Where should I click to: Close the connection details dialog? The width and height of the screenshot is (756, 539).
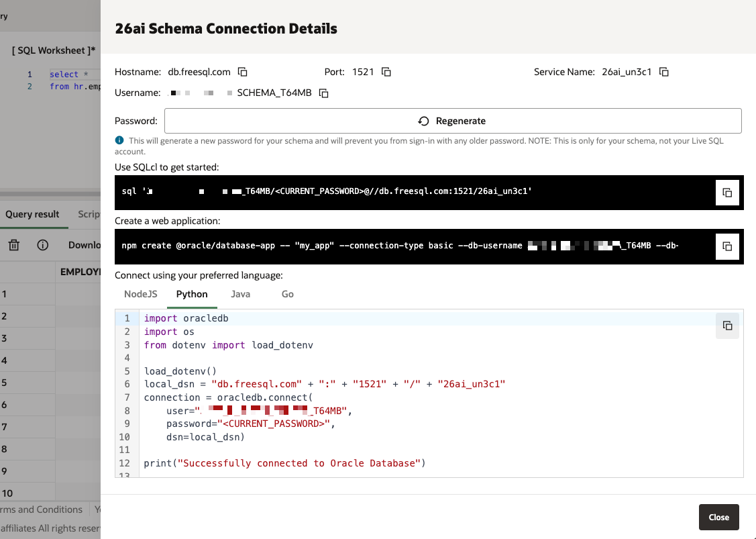(718, 517)
